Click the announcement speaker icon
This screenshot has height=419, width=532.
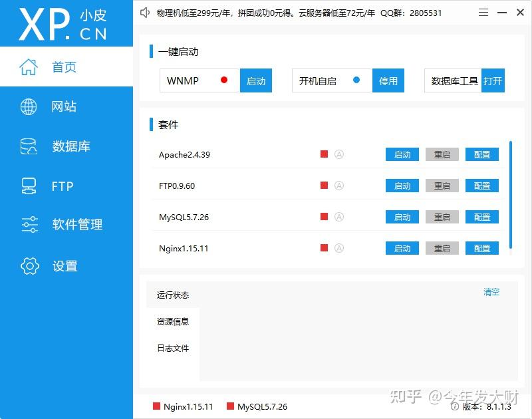(145, 12)
